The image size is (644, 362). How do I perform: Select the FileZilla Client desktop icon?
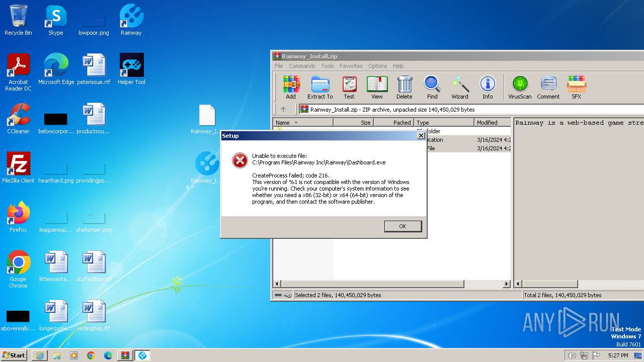[x=18, y=168]
